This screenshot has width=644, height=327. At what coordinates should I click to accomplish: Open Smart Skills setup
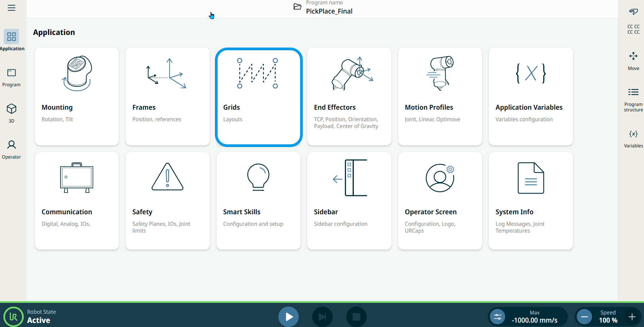tap(258, 201)
